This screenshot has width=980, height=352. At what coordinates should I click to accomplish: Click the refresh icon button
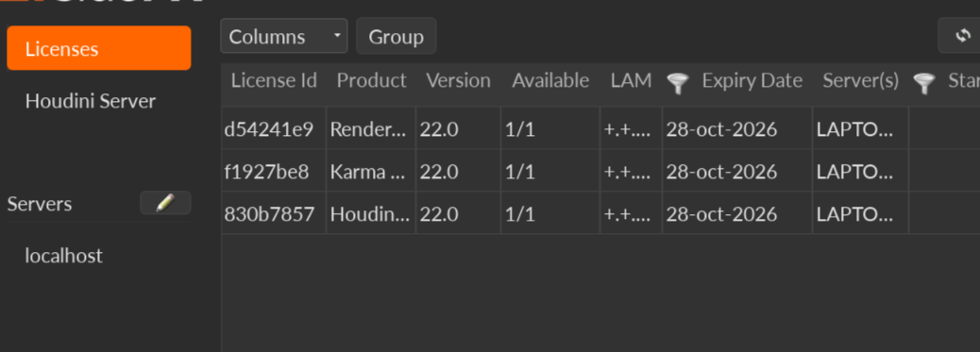click(962, 36)
